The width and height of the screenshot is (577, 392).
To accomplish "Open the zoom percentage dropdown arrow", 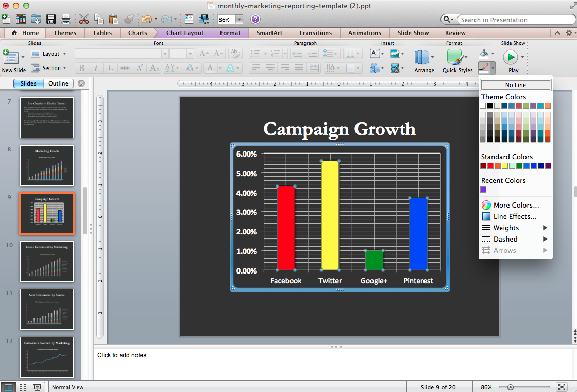I will tap(239, 20).
